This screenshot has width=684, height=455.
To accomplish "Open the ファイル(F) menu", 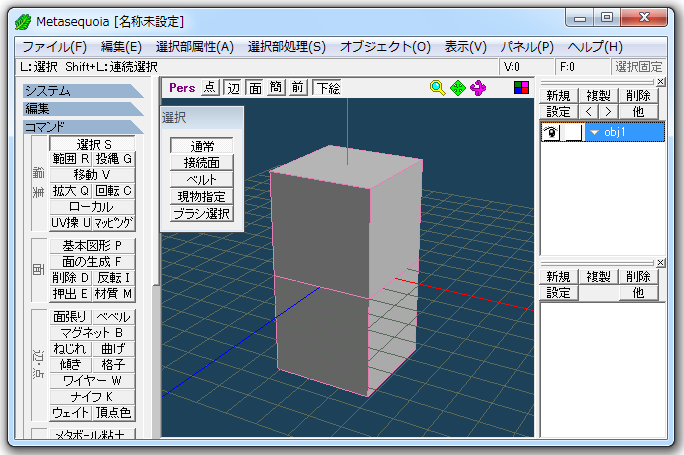I will tap(55, 47).
